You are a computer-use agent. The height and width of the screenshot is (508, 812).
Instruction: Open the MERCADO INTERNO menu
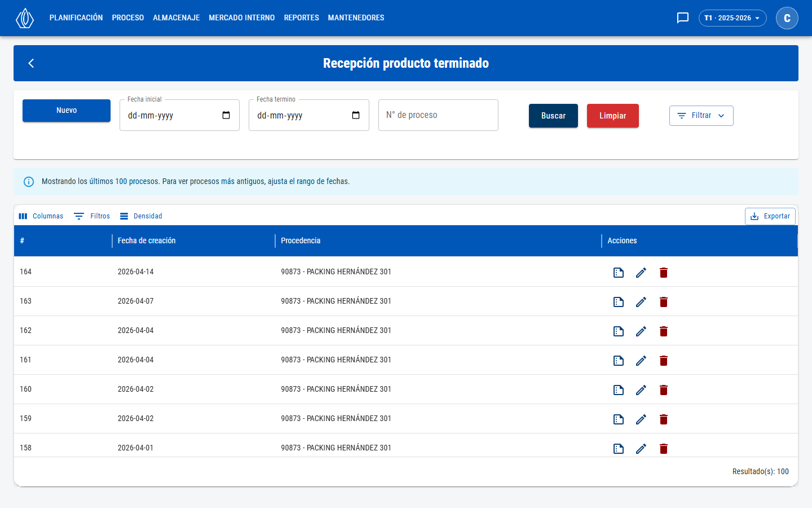[x=242, y=18]
